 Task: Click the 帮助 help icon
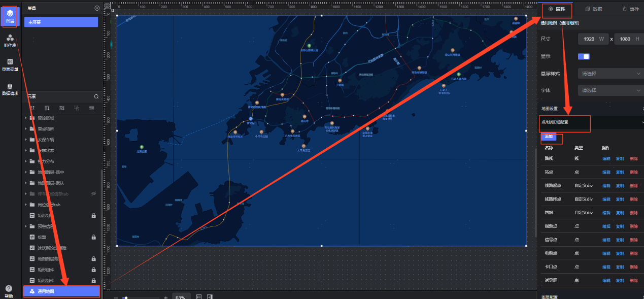[x=9, y=290]
